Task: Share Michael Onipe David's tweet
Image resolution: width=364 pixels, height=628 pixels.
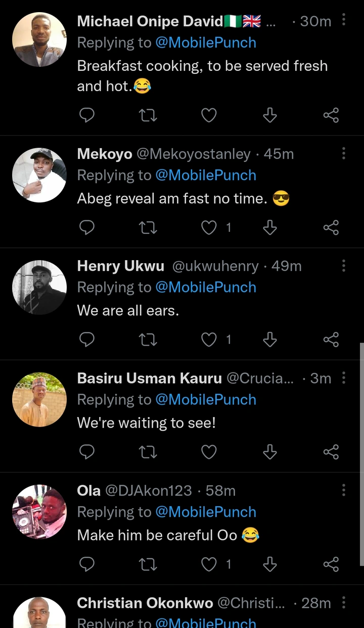Action: click(x=331, y=116)
